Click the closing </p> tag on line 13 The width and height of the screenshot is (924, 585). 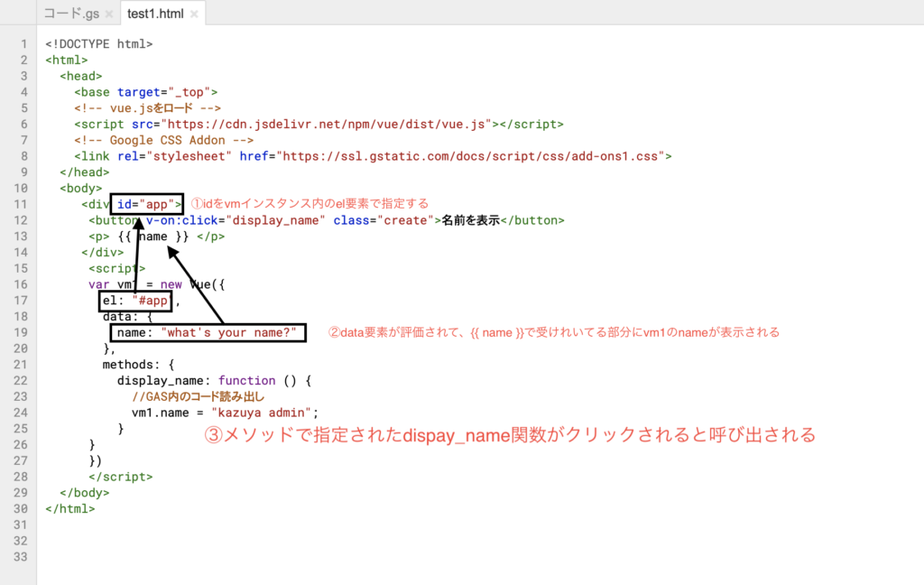pos(211,237)
